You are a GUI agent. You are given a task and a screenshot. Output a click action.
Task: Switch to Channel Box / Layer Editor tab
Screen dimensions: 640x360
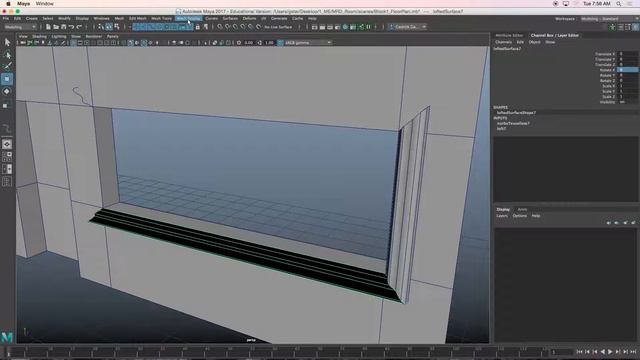pos(555,36)
